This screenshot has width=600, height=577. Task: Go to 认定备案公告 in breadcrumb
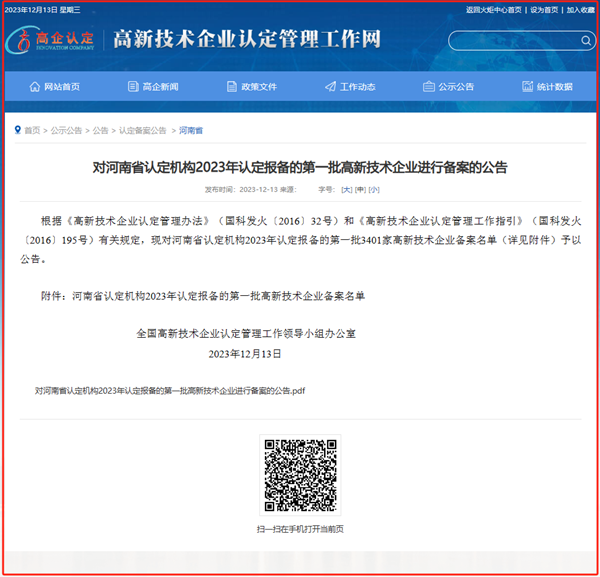[x=143, y=130]
